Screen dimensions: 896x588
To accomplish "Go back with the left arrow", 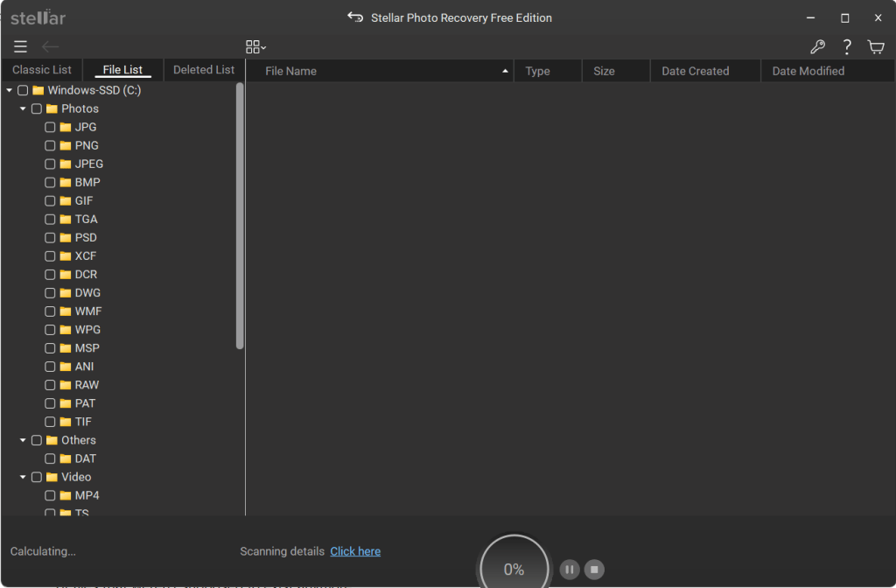I will point(50,47).
